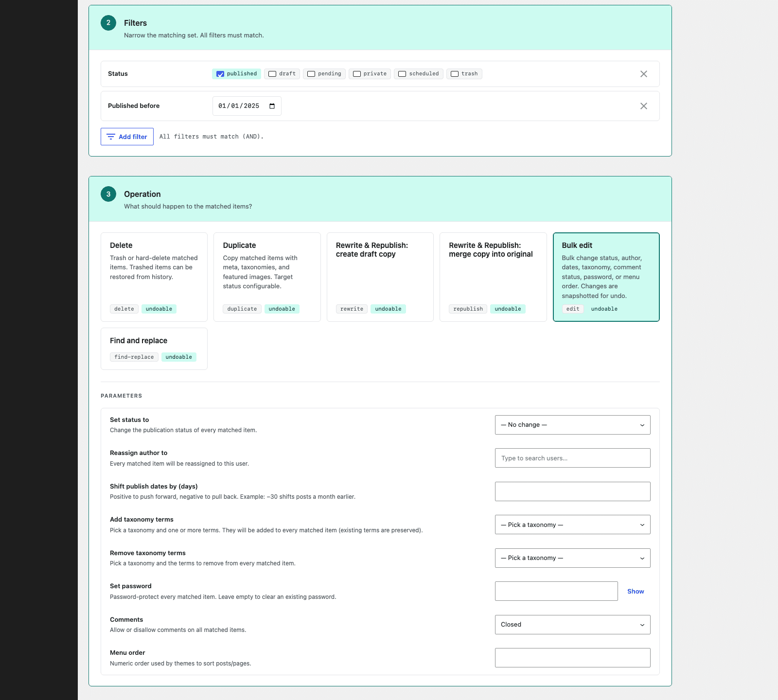The width and height of the screenshot is (778, 700).
Task: Choose Rewrite & Republish: merge copy into original
Action: pyautogui.click(x=493, y=277)
